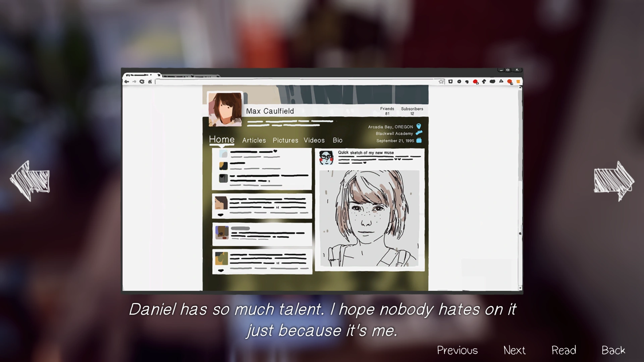Click inside the browser address bar
Screen dimensions: 644x362
295,81
